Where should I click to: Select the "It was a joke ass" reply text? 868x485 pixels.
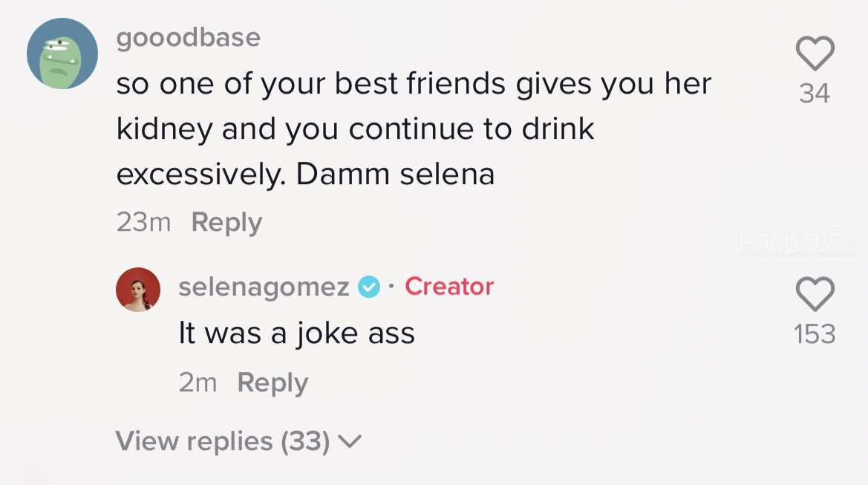296,333
